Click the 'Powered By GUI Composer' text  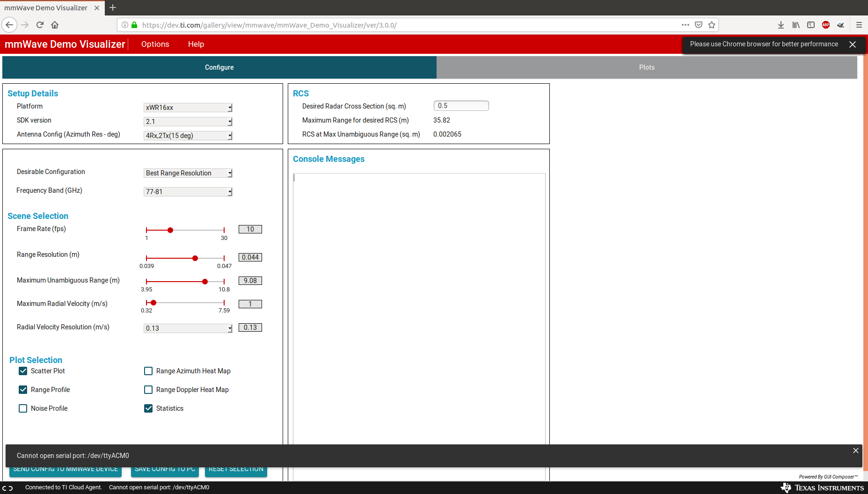tap(829, 477)
